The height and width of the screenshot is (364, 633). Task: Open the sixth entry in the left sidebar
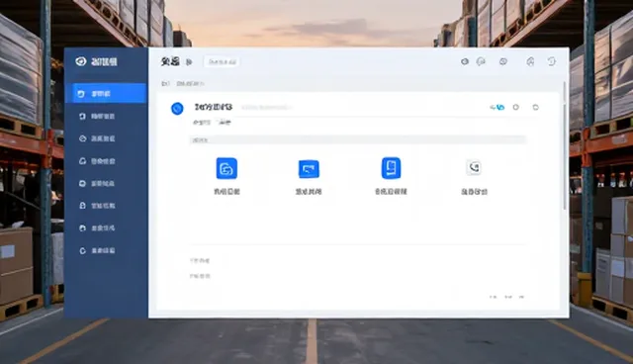pyautogui.click(x=97, y=206)
